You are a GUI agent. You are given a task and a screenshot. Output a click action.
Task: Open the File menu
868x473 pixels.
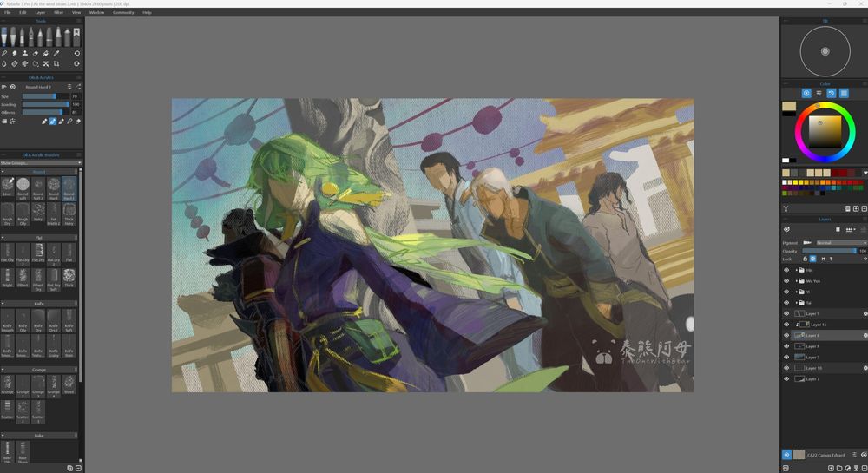pyautogui.click(x=8, y=12)
